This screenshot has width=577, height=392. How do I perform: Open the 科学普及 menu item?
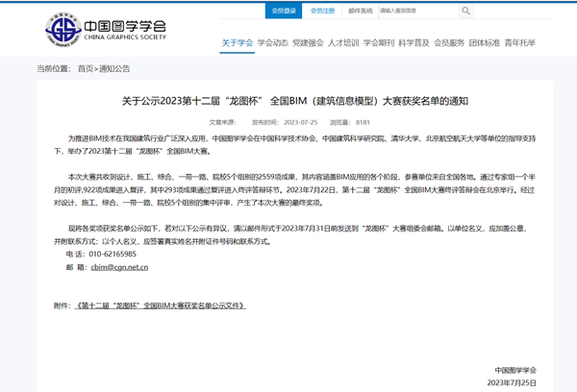click(x=414, y=43)
